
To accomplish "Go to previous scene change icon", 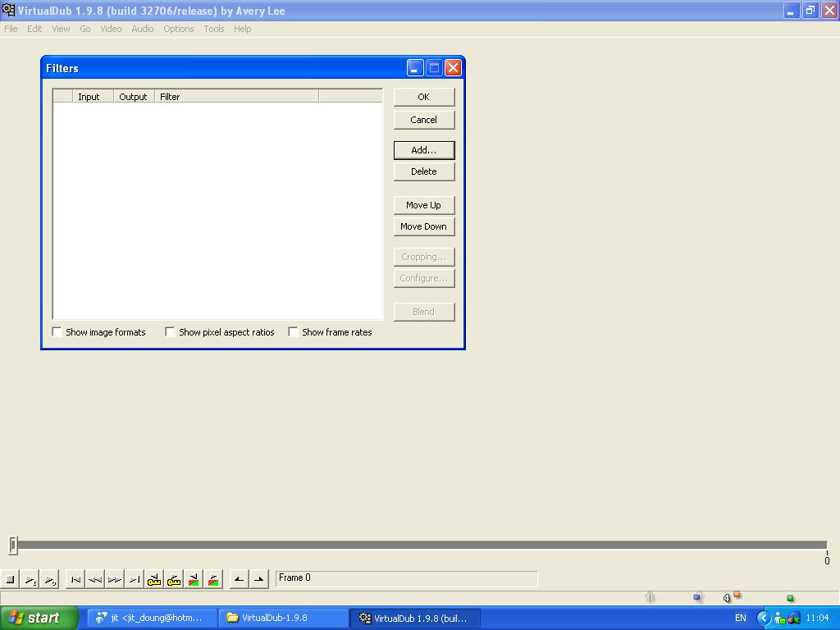I will point(194,579).
